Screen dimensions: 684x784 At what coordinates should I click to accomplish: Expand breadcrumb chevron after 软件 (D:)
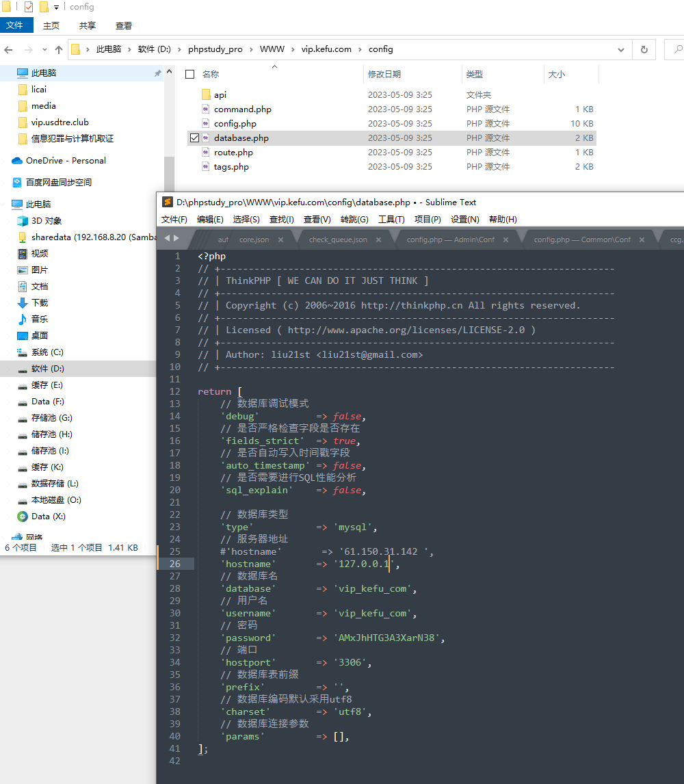tap(179, 49)
